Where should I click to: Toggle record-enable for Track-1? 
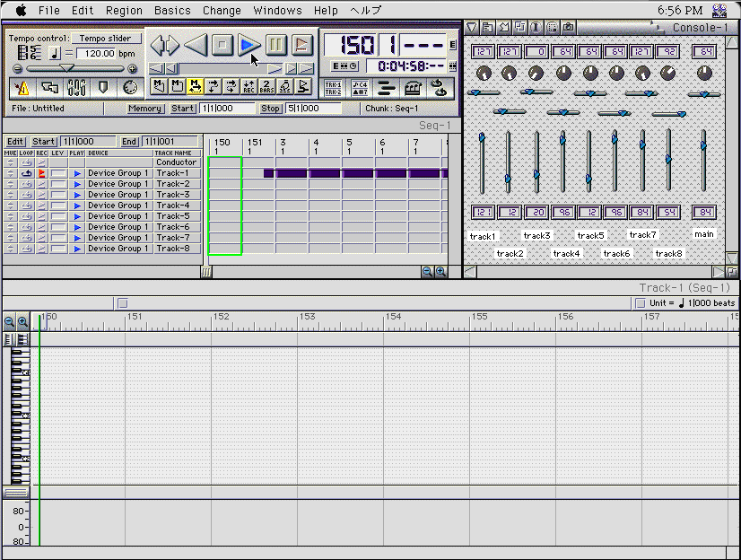tap(42, 173)
